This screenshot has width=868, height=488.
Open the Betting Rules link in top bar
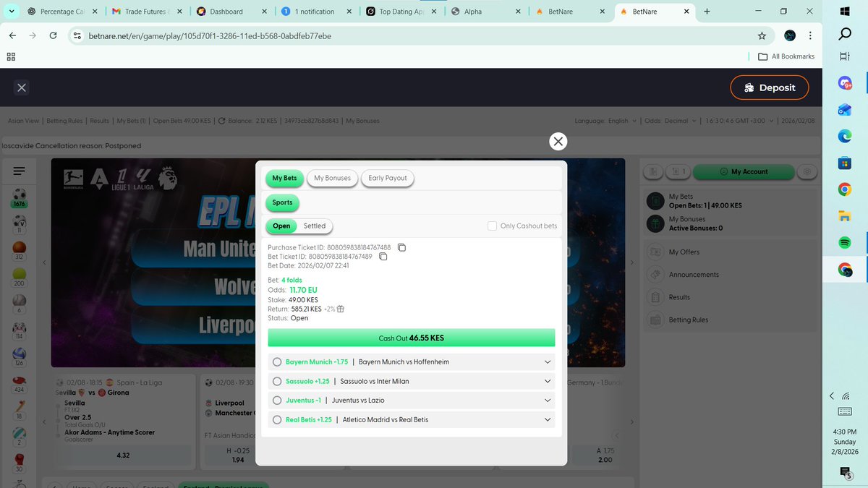pos(65,121)
